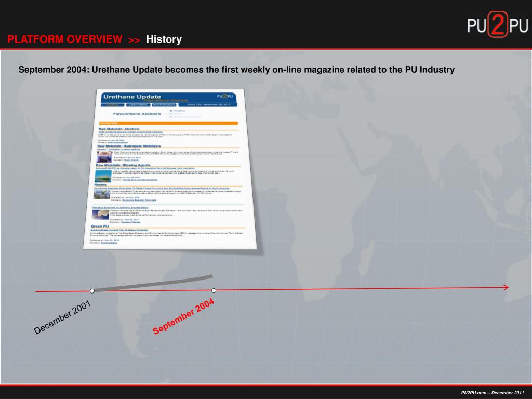Click the PU2PU logo

(x=497, y=24)
